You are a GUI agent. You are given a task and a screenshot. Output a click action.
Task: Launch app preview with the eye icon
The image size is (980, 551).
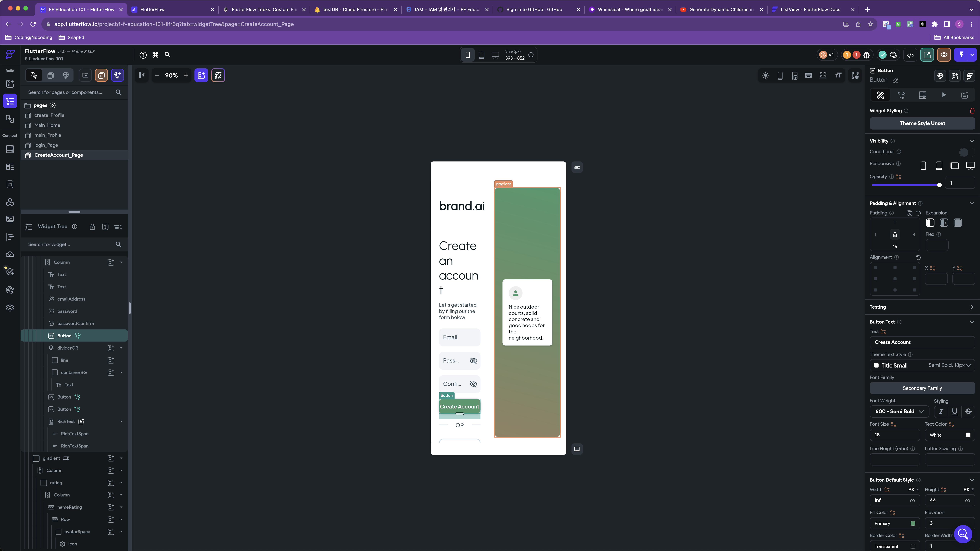[944, 55]
